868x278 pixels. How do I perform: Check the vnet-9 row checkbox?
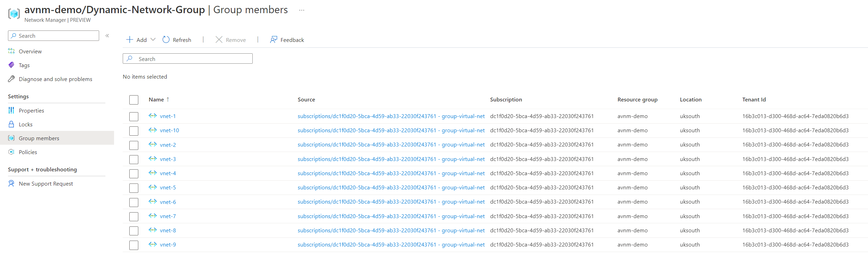134,245
